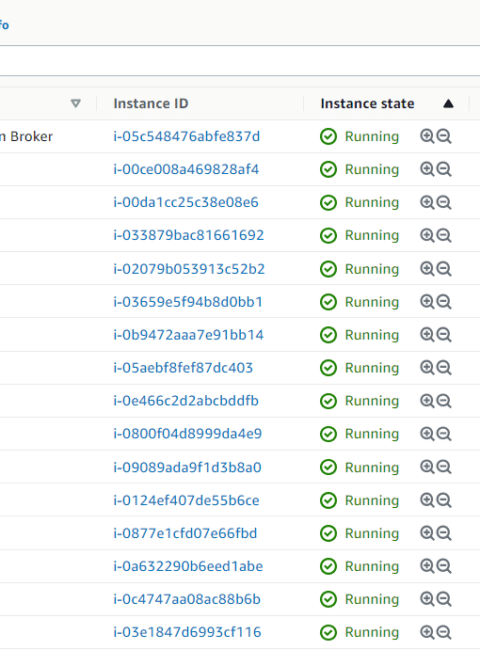Zoom in icon for i-0c4747aa08ac88b6b row
Screen dimensions: 480x650
click(x=427, y=599)
